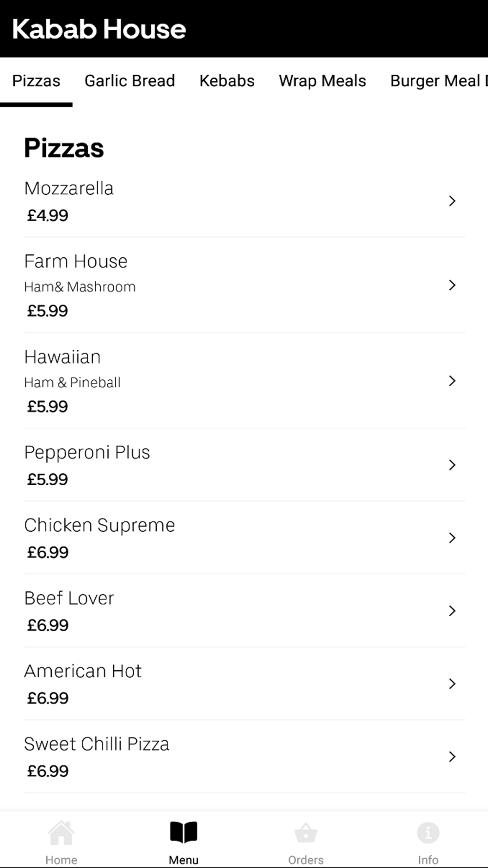Open the Burger Meal tab
Image resolution: width=488 pixels, height=868 pixels.
tap(437, 81)
